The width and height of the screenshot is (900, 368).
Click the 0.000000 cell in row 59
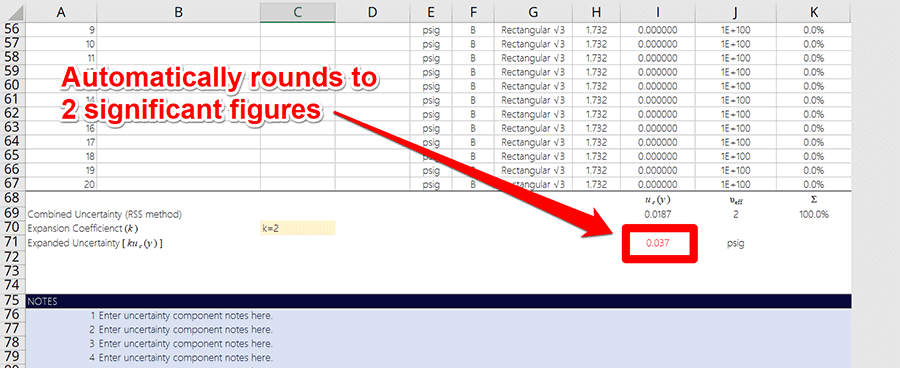point(658,72)
